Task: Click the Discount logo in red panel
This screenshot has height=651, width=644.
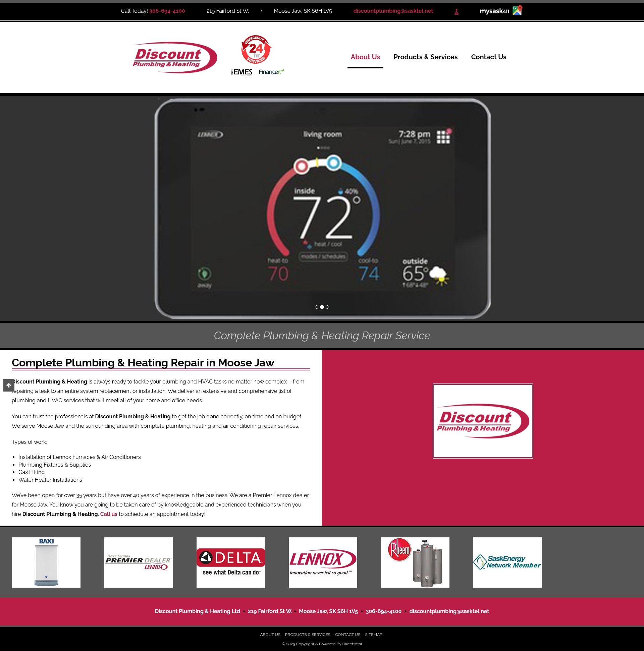Action: 483,421
